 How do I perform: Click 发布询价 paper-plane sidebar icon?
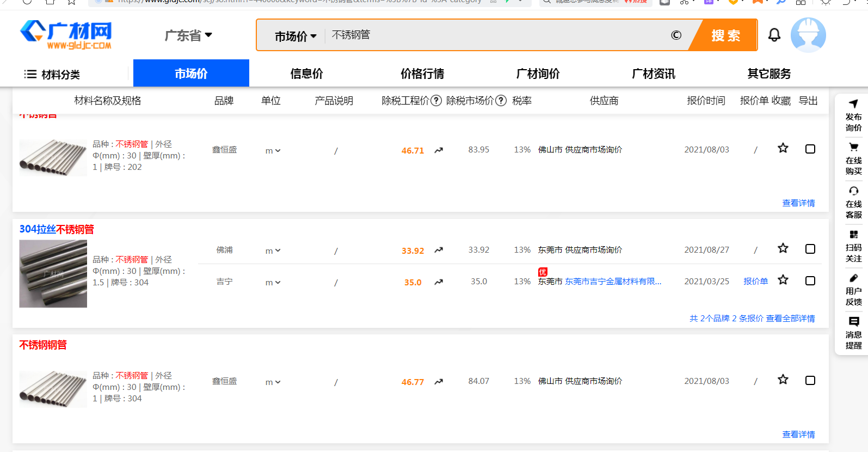tap(853, 103)
